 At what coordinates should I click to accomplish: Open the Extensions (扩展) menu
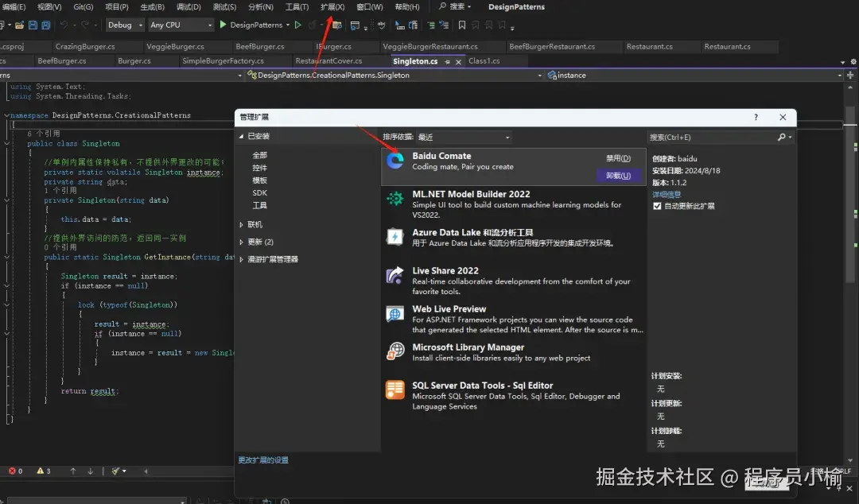332,7
